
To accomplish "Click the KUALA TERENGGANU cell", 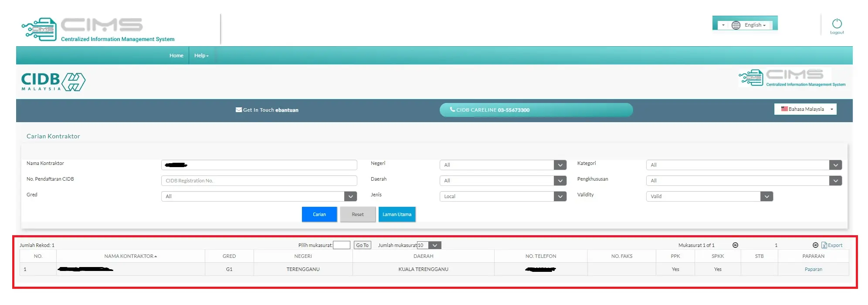I will click(423, 269).
